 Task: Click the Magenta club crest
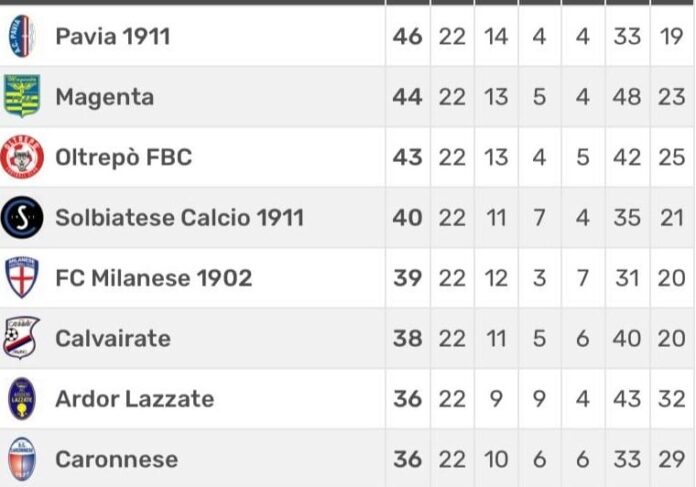click(x=22, y=96)
